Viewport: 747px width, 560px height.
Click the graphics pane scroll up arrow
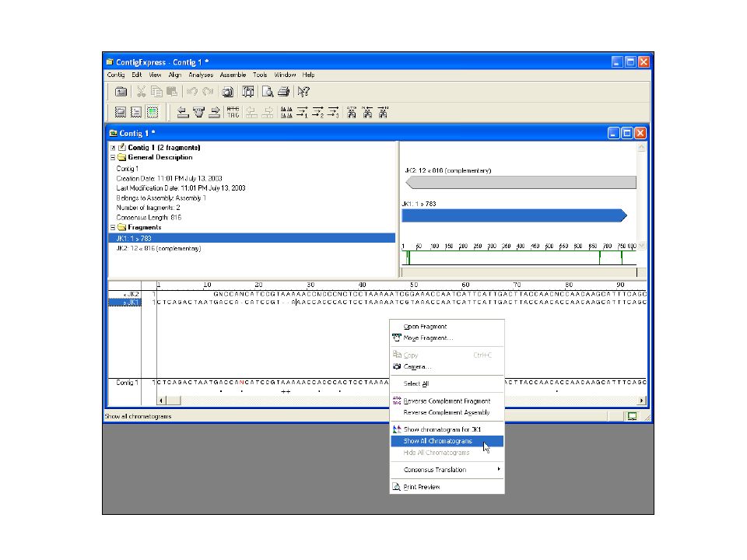[641, 147]
